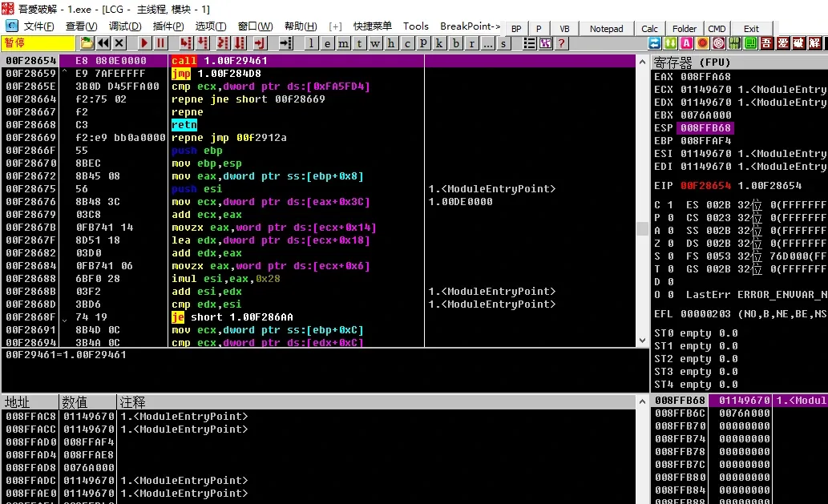Click the Exit button
The height and width of the screenshot is (504, 828).
[x=751, y=29]
